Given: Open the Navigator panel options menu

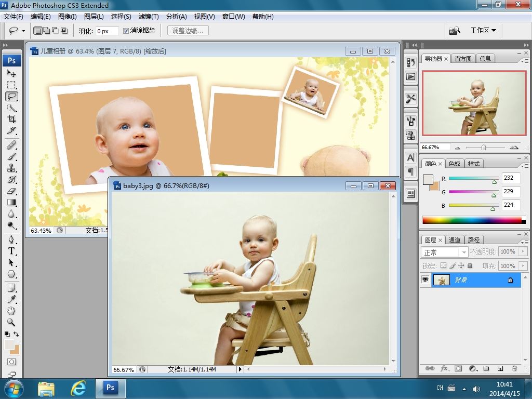Looking at the screenshot, I should [525, 61].
